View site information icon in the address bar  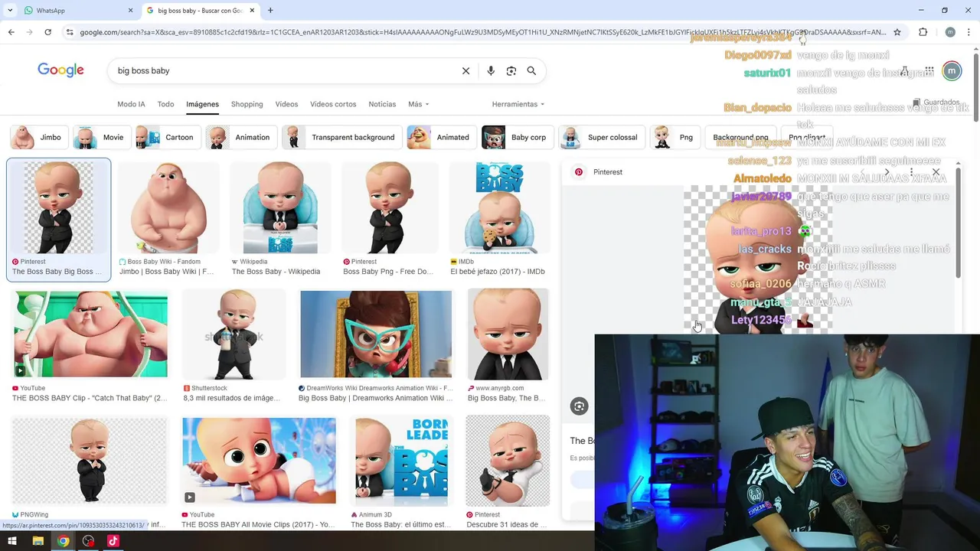point(70,32)
